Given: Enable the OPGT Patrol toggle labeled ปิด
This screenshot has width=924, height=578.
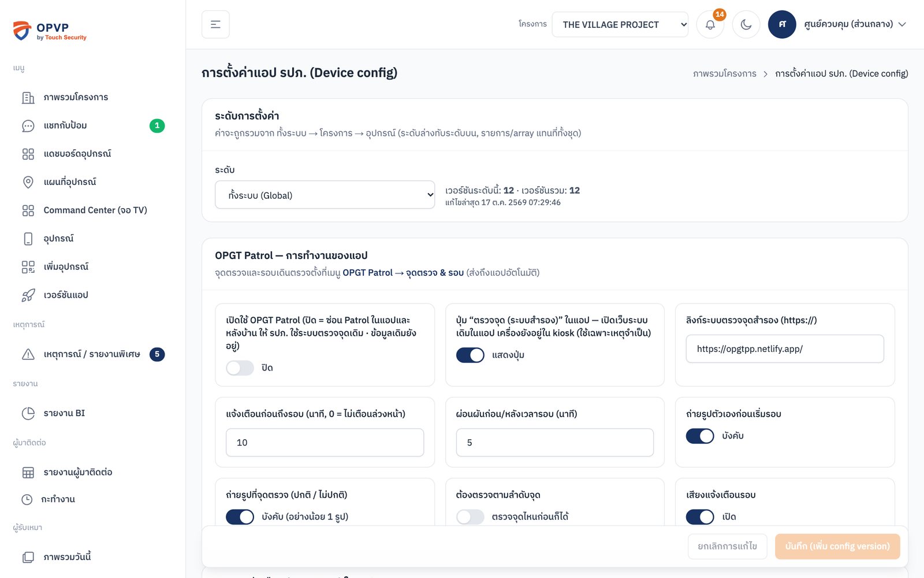Looking at the screenshot, I should [240, 368].
